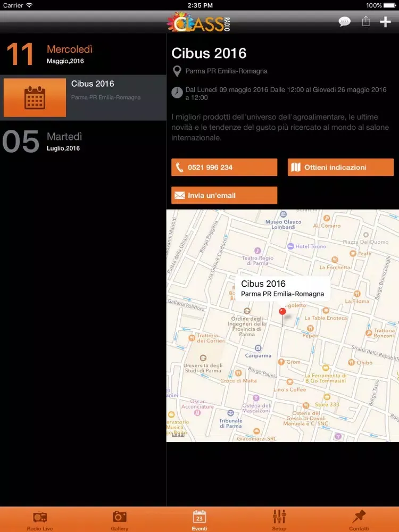Tap Oscar Acconciature map marker
Image resolution: width=399 pixels, height=532 pixels.
[197, 413]
